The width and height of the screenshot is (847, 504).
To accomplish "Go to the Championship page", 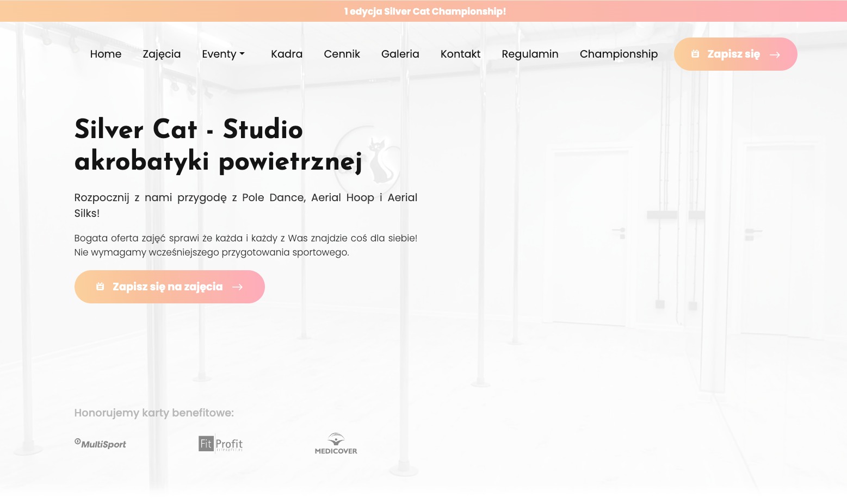I will pyautogui.click(x=619, y=54).
